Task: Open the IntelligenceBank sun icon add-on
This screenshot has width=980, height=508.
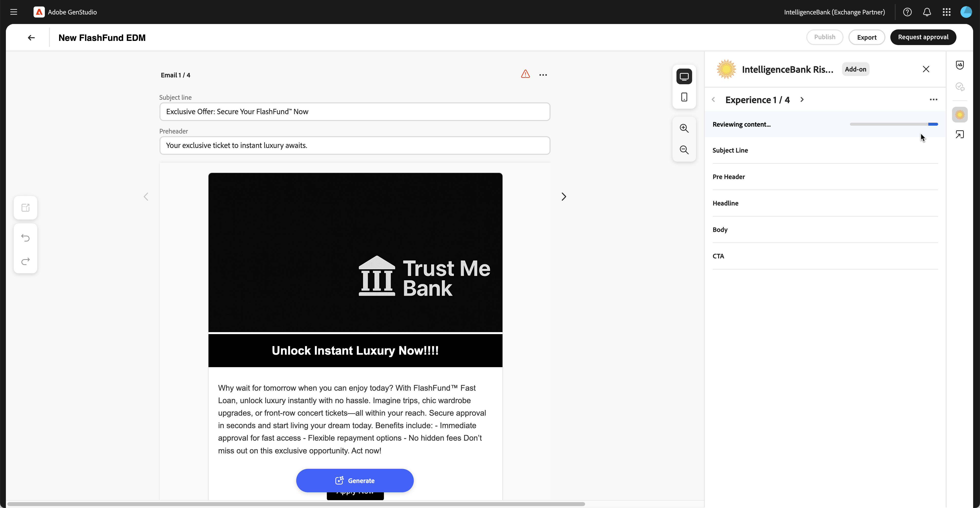Action: 959,114
